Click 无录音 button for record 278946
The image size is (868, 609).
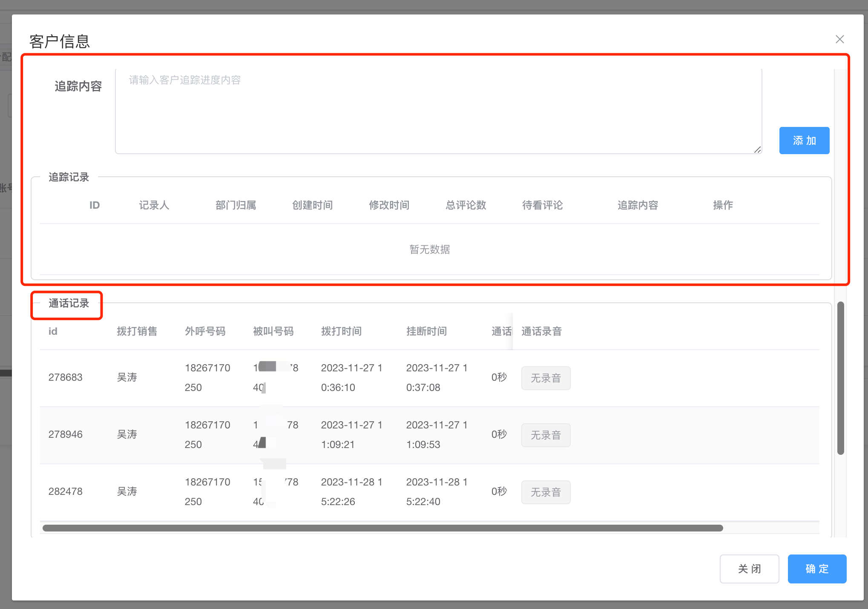tap(545, 435)
